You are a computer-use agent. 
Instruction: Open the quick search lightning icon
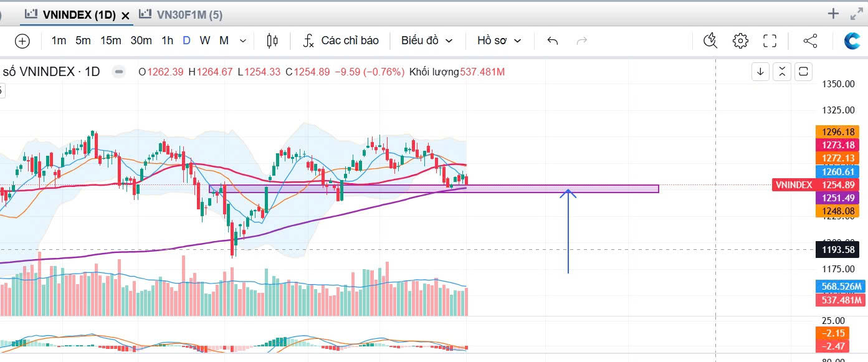(x=710, y=41)
